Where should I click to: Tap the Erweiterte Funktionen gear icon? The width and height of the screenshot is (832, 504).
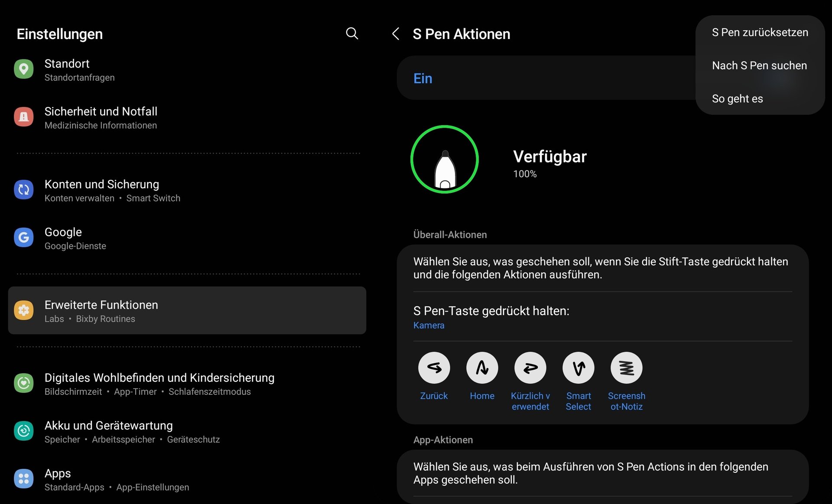(24, 310)
